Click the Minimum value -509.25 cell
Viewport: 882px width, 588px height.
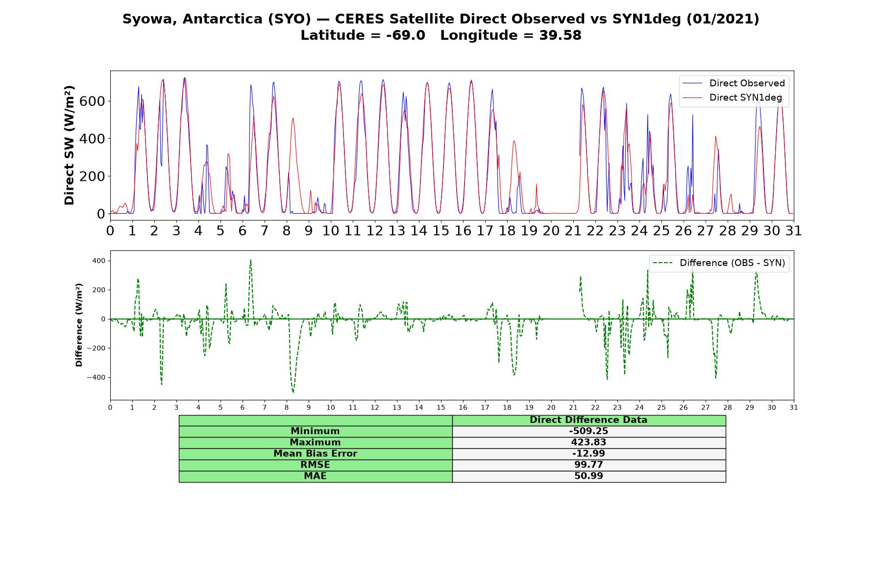point(588,431)
